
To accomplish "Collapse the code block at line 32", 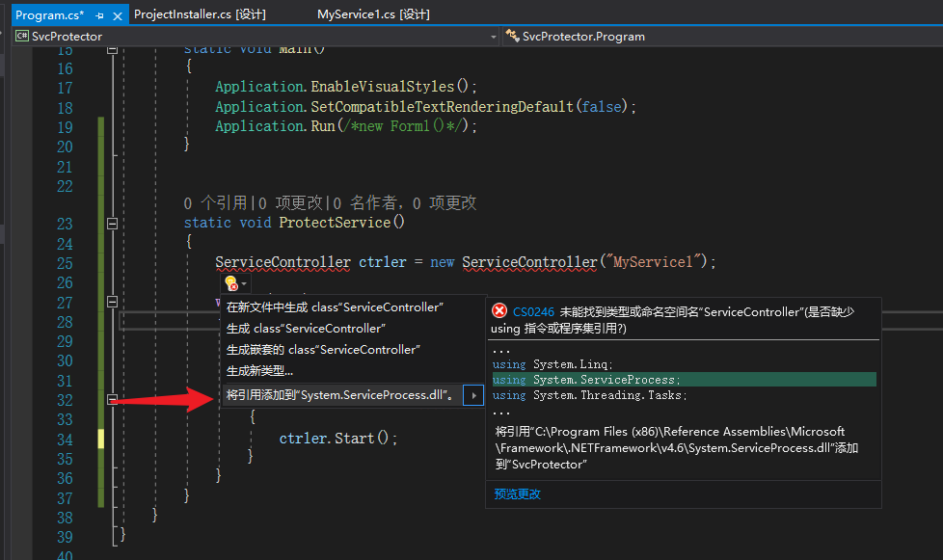I will point(112,399).
